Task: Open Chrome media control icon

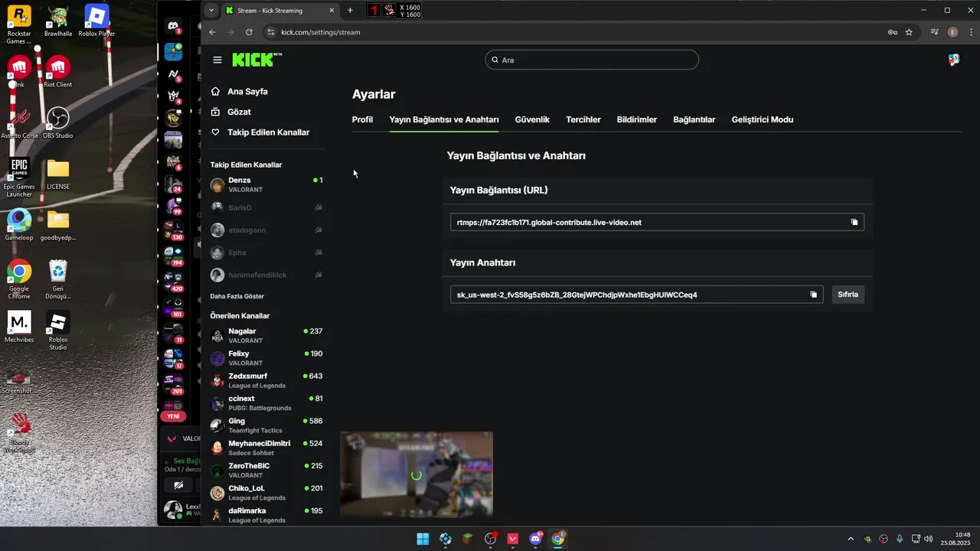Action: (935, 32)
